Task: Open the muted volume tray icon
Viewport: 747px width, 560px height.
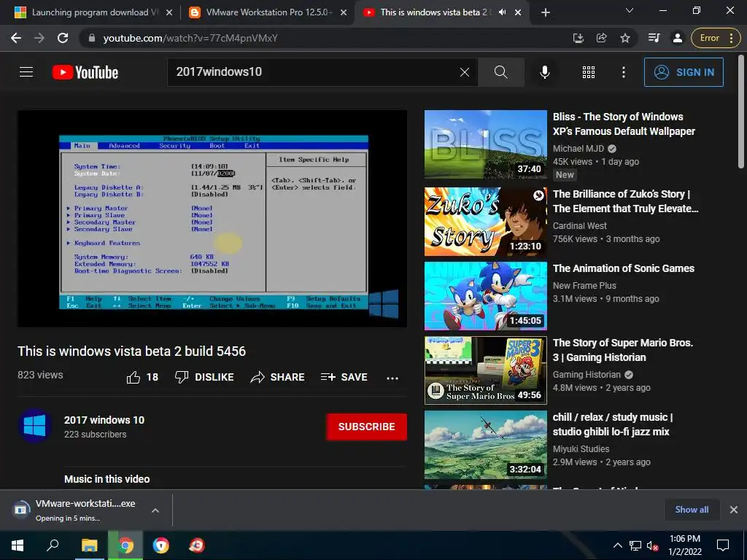Action: tap(653, 545)
